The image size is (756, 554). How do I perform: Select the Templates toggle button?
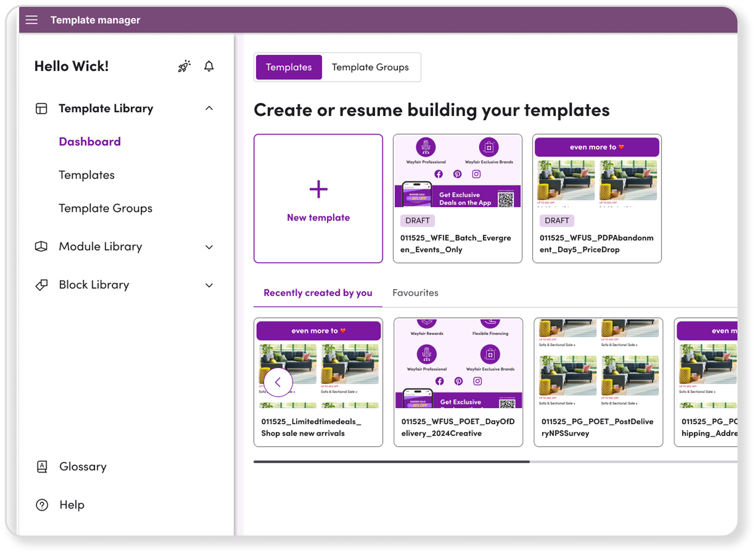289,67
